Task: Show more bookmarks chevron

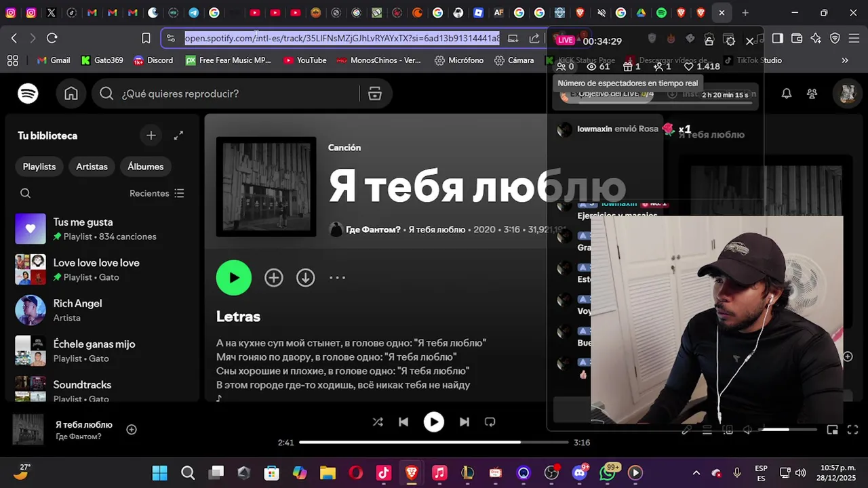Action: 845,60
